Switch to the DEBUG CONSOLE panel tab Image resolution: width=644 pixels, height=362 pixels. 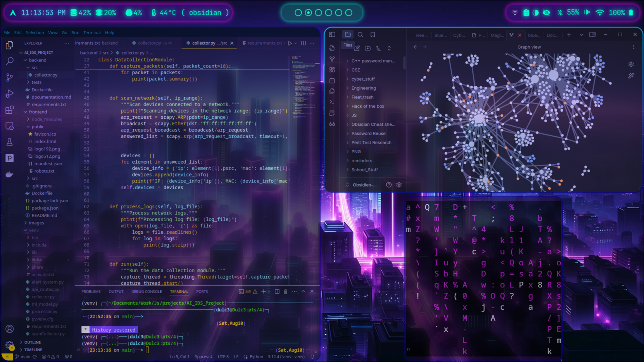[146, 292]
